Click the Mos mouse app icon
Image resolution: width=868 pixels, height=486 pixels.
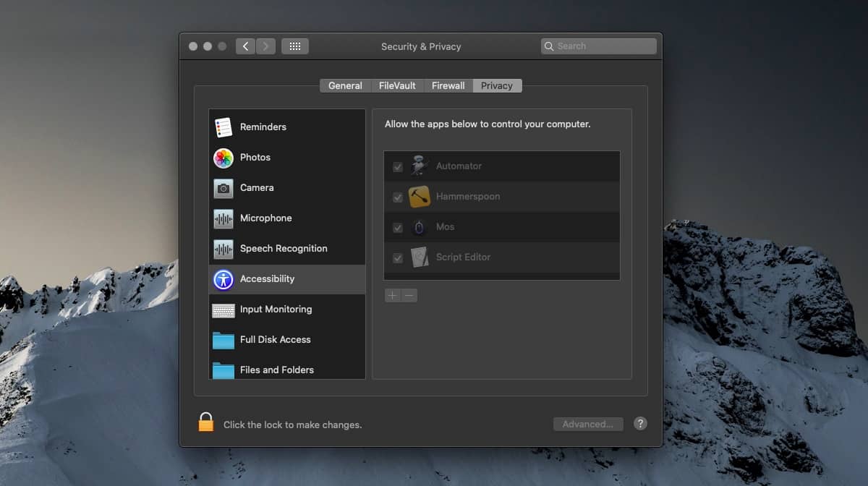point(420,227)
